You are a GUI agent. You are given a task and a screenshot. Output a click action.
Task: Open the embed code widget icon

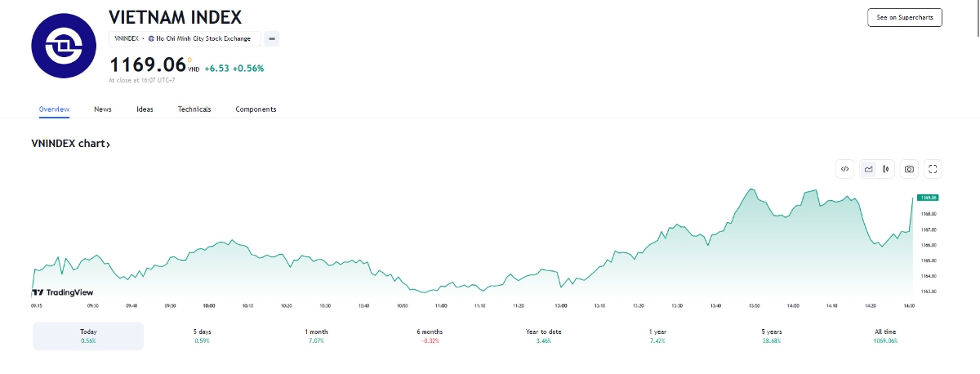click(x=845, y=169)
